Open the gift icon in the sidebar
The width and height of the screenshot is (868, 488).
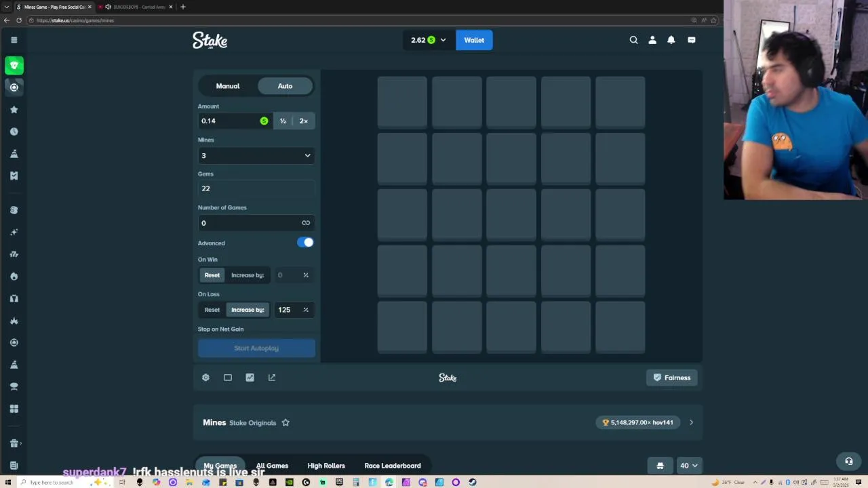coord(14,443)
